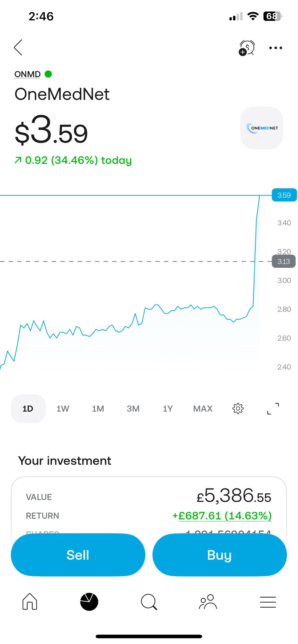This screenshot has height=644, width=298.
Task: Switch chart range to 1W
Action: [x=63, y=409]
